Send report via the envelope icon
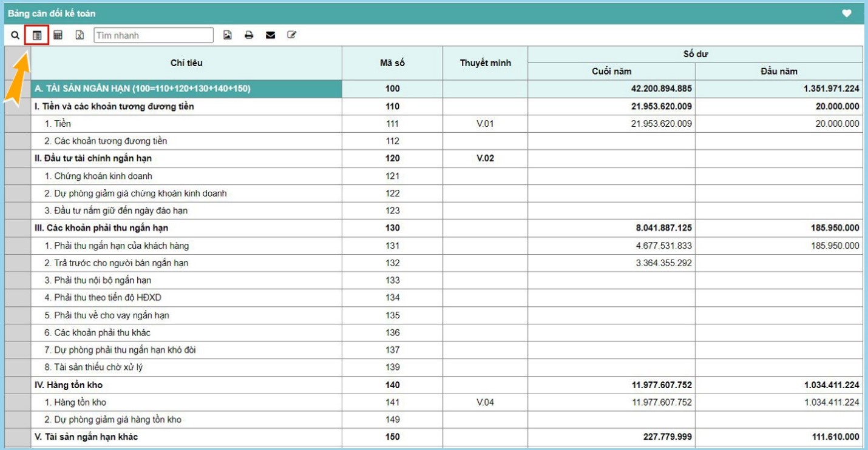868x450 pixels. coord(271,35)
